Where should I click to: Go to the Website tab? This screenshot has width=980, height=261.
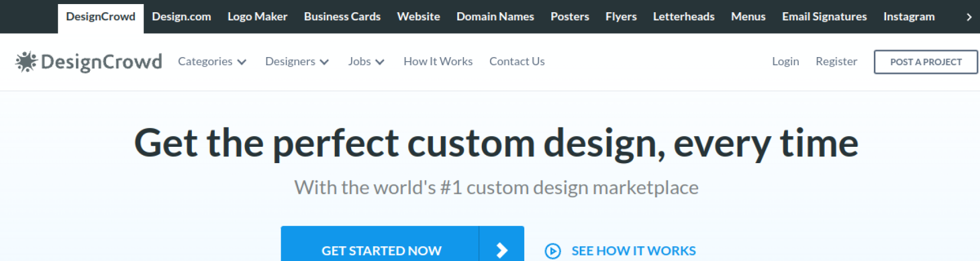[418, 17]
